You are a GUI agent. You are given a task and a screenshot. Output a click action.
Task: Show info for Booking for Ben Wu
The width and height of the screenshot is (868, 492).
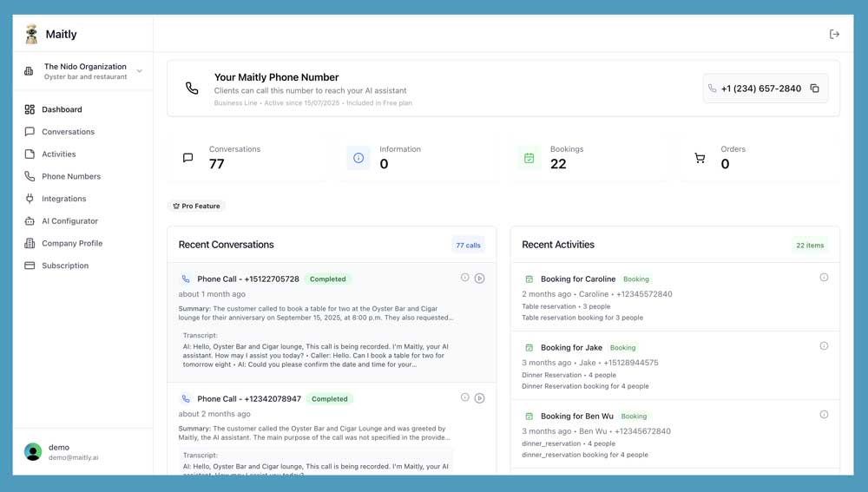coord(824,415)
